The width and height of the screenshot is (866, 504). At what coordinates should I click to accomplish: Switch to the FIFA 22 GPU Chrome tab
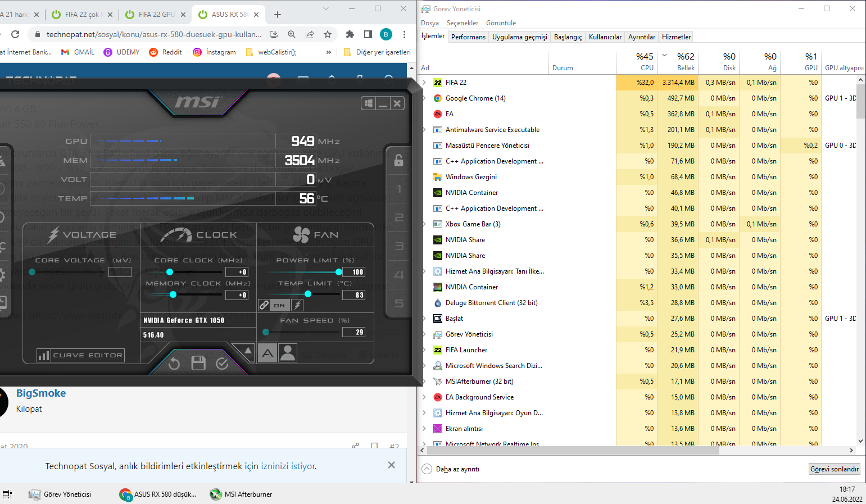pos(155,15)
